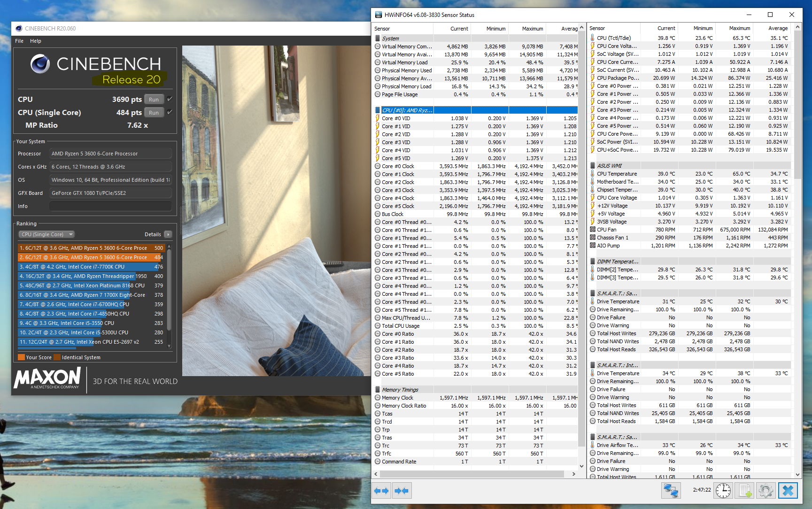Screen dimensions: 812x509
Task: Click the horizontal scrollbar right arrow in HWiNFO
Action: pyautogui.click(x=573, y=474)
